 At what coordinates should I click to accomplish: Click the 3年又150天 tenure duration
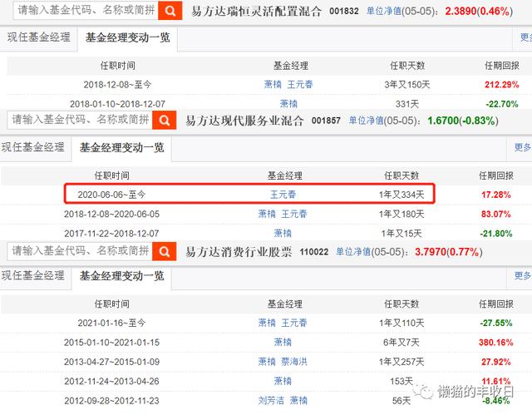pyautogui.click(x=407, y=85)
